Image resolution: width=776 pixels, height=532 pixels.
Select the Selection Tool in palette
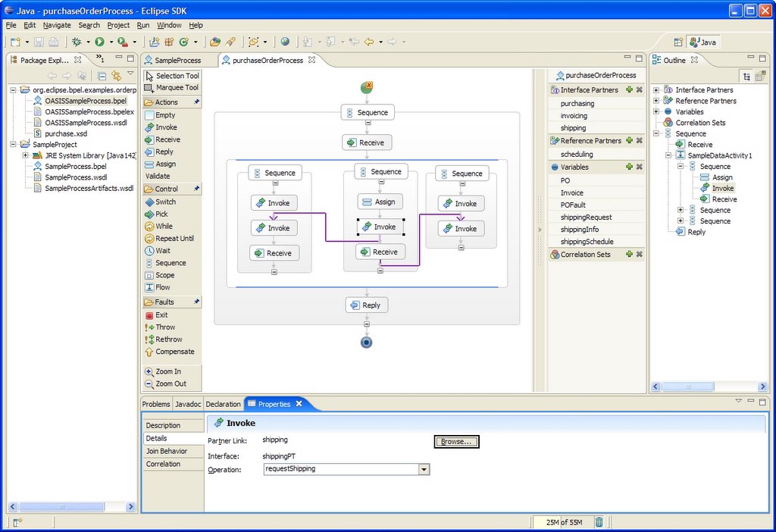pos(172,76)
